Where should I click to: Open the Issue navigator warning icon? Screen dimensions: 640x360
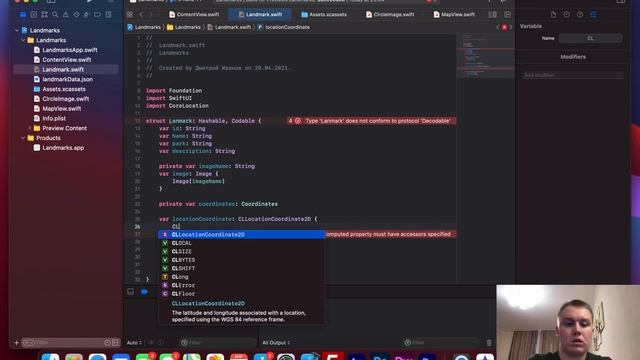click(x=66, y=15)
